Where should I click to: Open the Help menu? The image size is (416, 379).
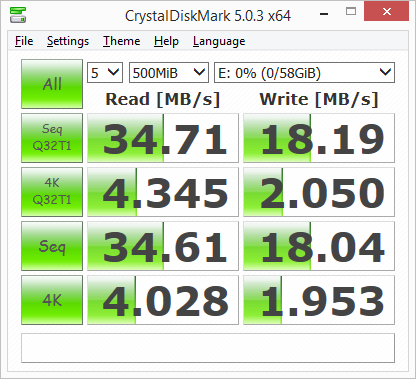(166, 41)
